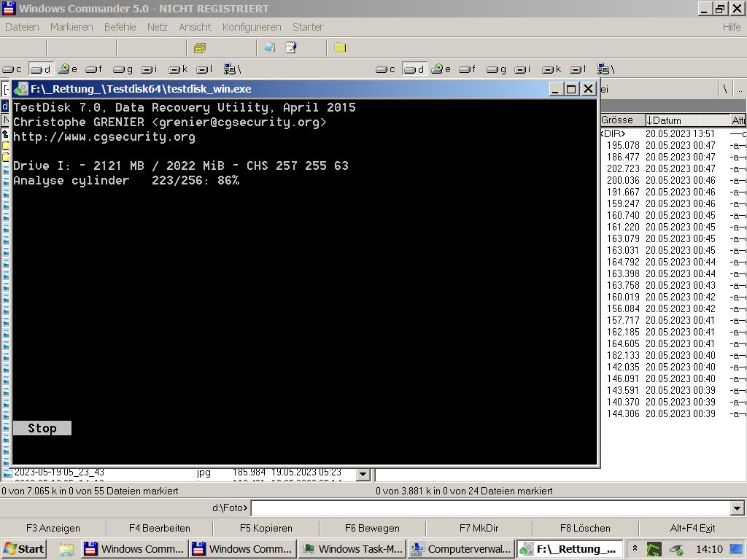Select drive l in right panel

[x=578, y=69]
